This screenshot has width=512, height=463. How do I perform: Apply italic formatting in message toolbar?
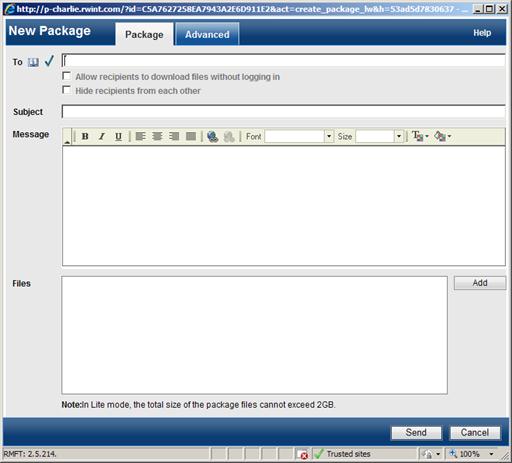pos(102,136)
